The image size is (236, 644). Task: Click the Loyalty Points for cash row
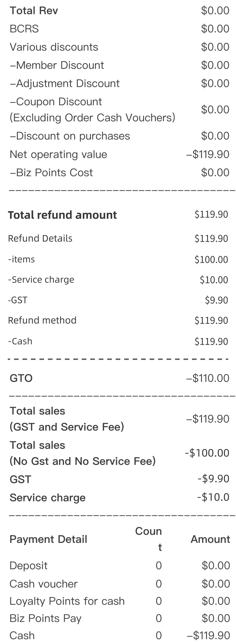click(120, 601)
